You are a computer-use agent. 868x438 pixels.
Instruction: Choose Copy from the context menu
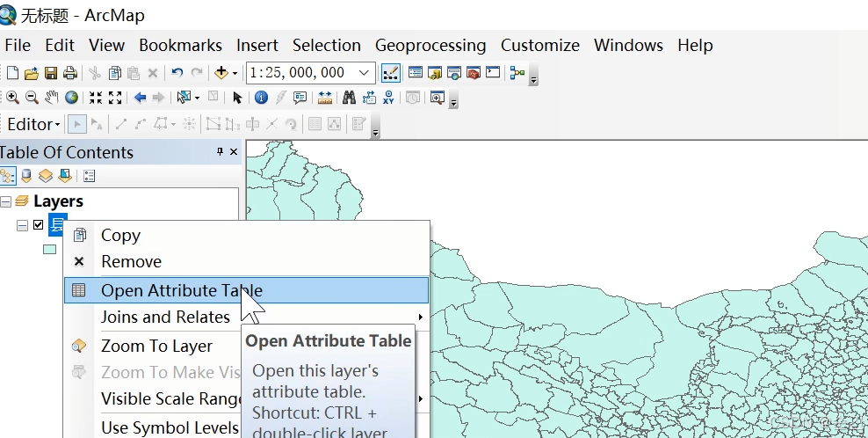click(246, 235)
